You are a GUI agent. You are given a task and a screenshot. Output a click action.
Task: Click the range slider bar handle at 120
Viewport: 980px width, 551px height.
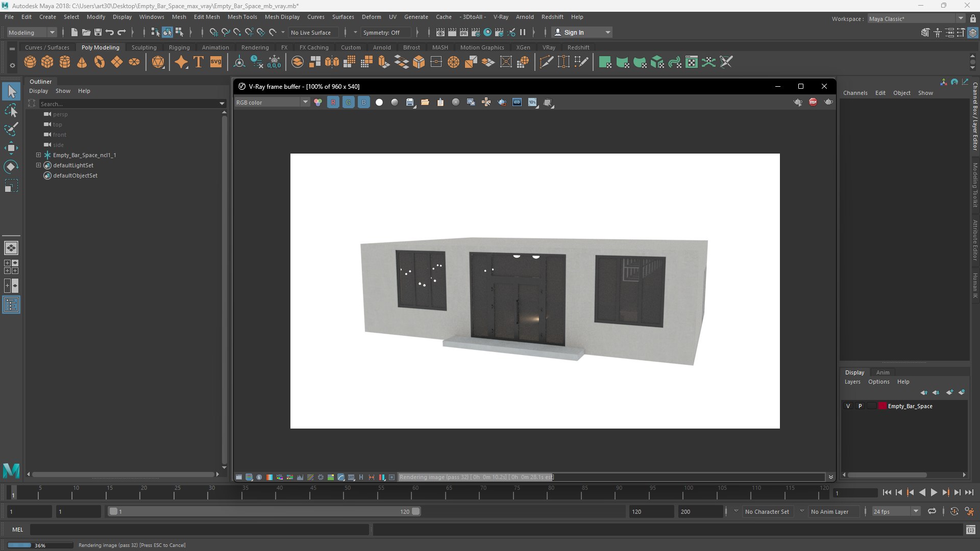pos(416,511)
